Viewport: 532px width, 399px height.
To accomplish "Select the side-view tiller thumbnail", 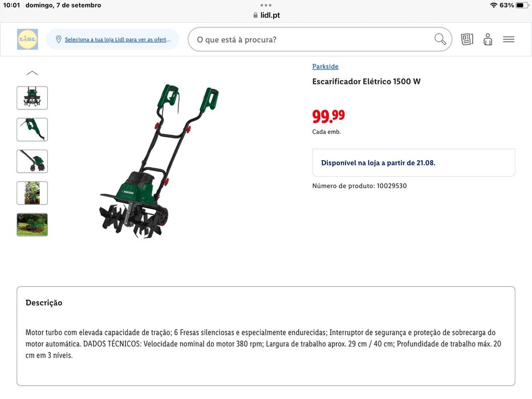I will click(x=33, y=161).
